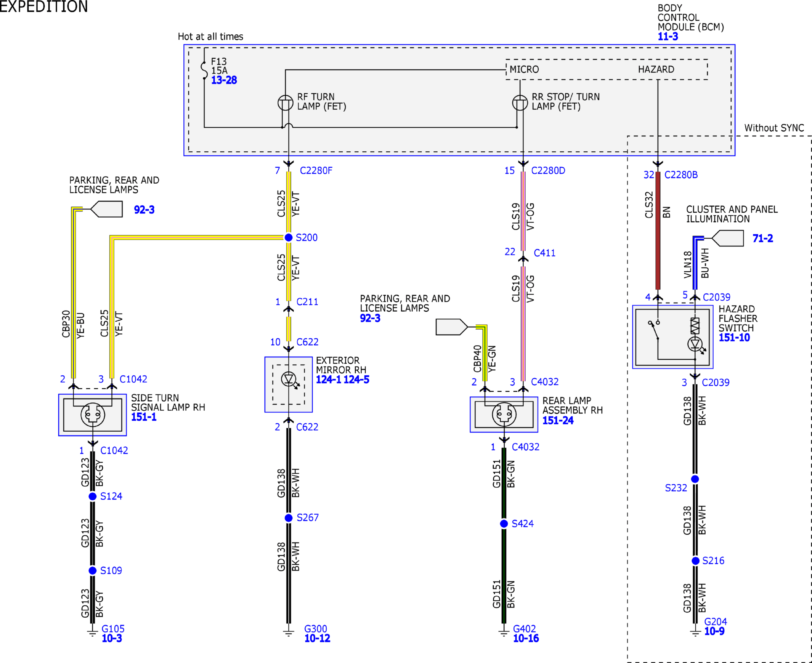812x663 pixels.
Task: Click the 'HAZARD' label in BCM
Action: 656,69
